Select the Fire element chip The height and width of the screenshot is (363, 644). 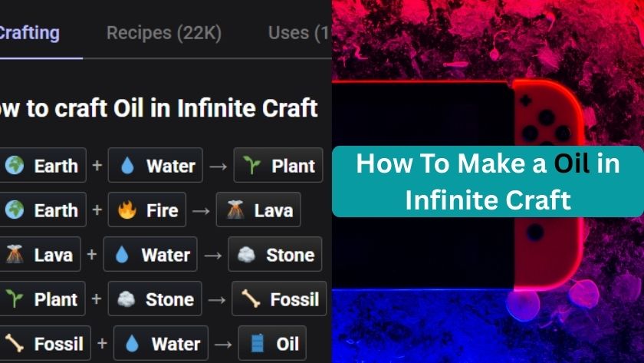tap(147, 210)
